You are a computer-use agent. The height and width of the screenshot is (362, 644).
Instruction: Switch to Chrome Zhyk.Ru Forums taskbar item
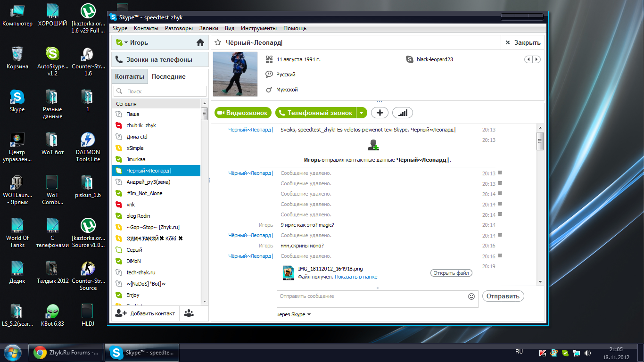point(66,352)
